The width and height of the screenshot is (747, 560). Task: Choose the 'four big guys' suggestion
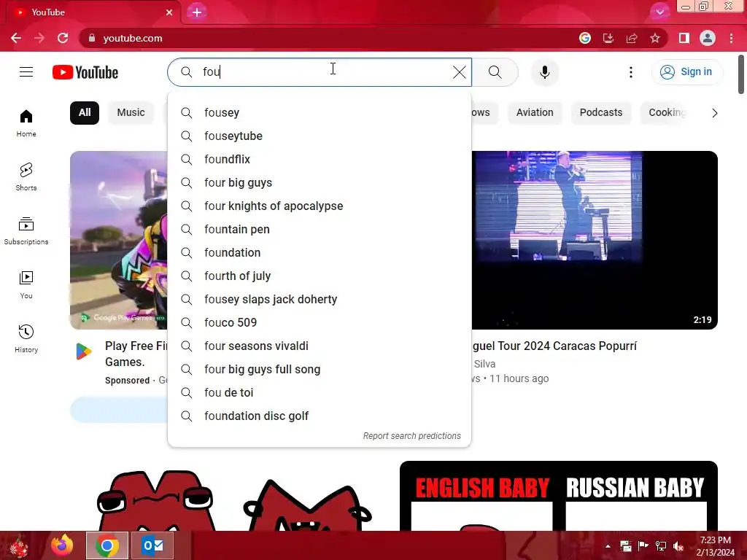[x=320, y=182]
